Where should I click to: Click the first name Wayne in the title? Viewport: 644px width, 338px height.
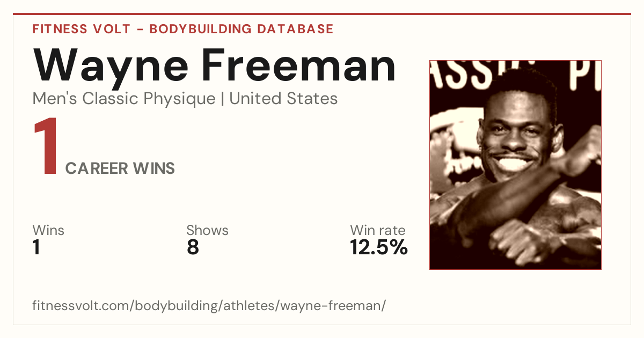(111, 65)
